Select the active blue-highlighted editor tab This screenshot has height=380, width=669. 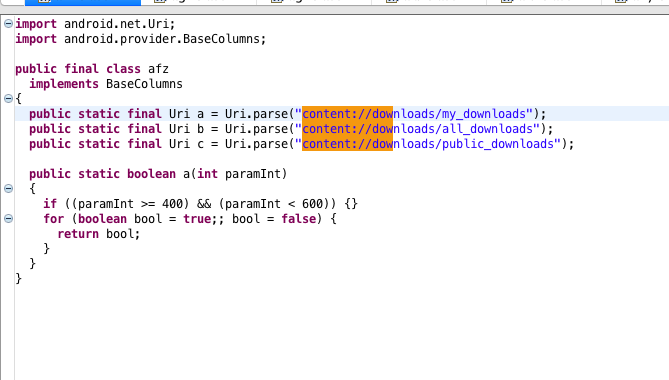coord(83,3)
